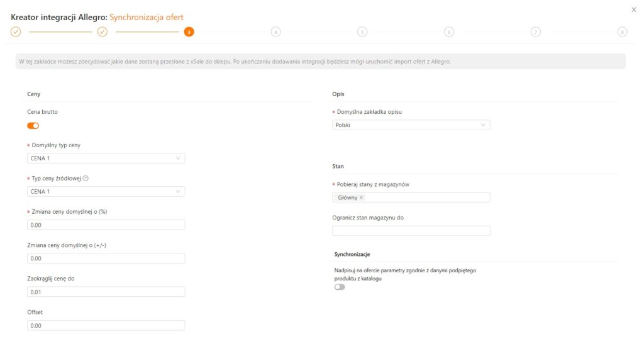Screen dimensions: 644x344
Task: Expand the Typ ceny źródłowej dropdown
Action: [106, 192]
